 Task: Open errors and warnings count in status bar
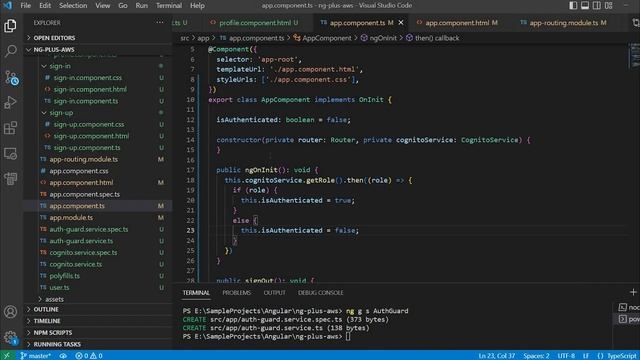tap(89, 356)
